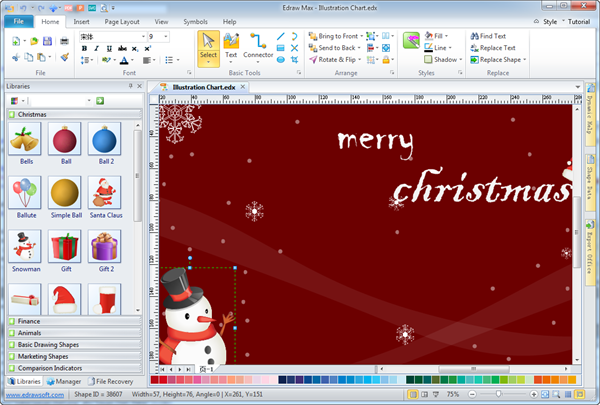
Task: Choose the purple Gift 2 shape
Action: pos(104,246)
